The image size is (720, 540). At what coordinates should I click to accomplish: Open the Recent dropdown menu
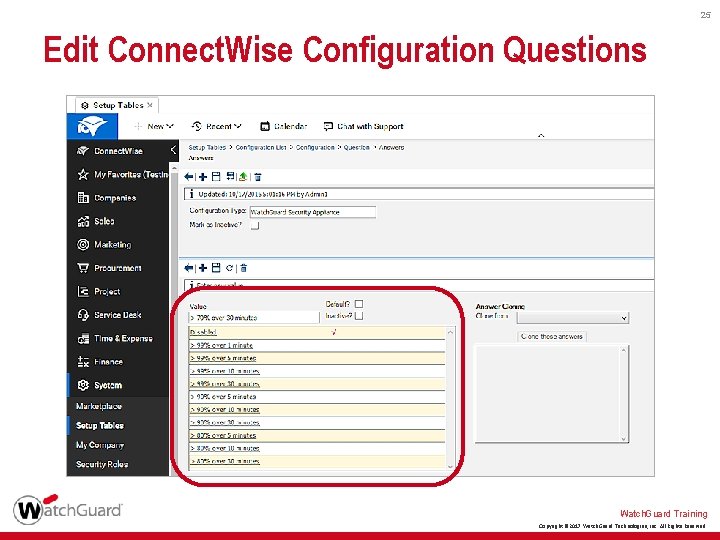click(217, 126)
